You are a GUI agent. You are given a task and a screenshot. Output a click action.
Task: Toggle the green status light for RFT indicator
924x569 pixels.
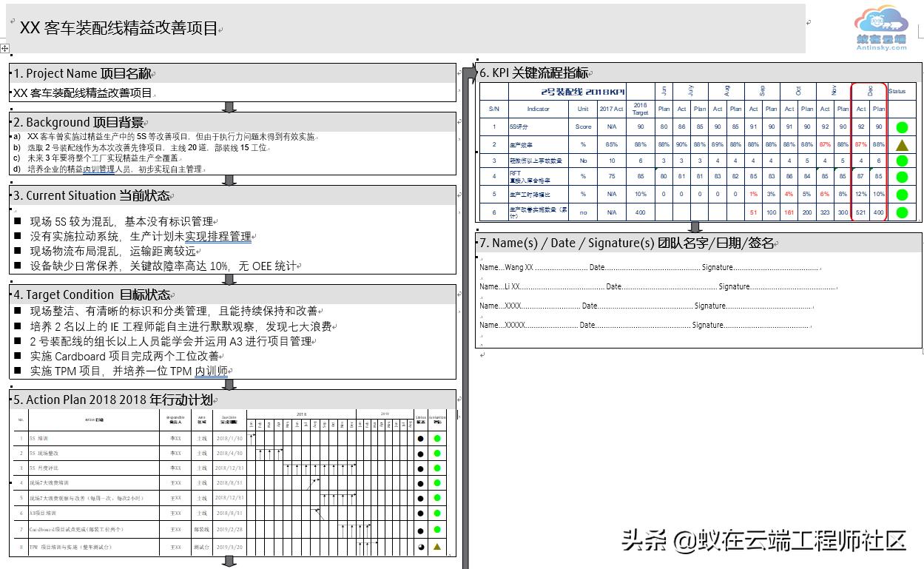point(901,177)
